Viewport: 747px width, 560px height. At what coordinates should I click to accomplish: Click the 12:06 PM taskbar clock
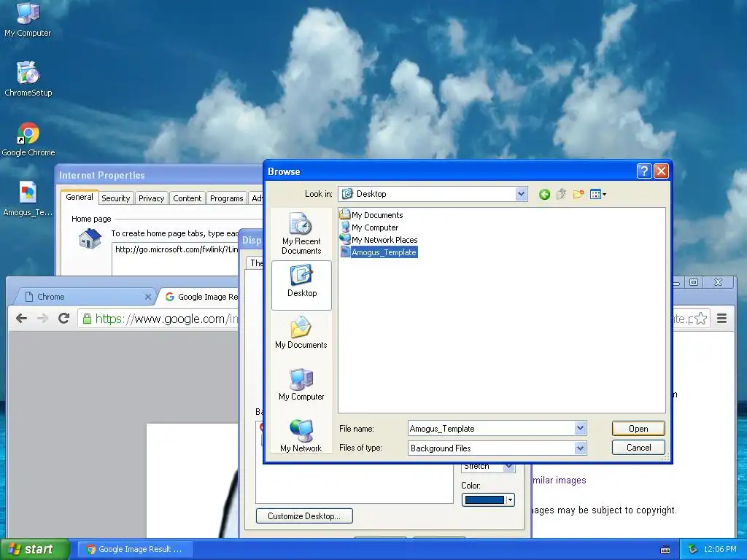pos(720,550)
